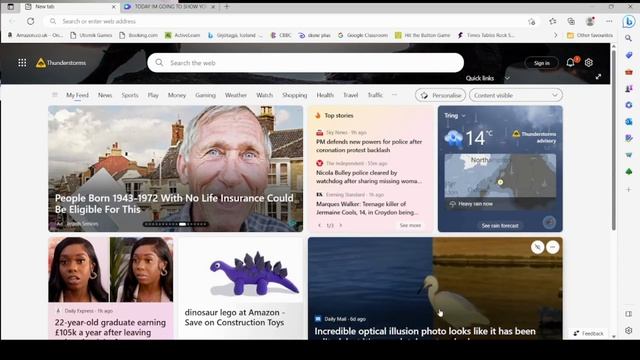640x360 pixels.
Task: Select the Traffic tab
Action: click(x=375, y=95)
